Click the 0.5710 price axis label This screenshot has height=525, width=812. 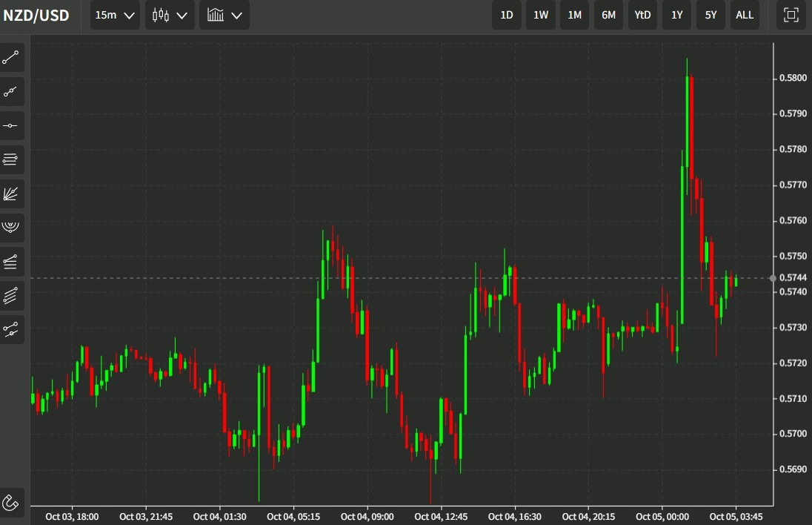click(x=793, y=398)
